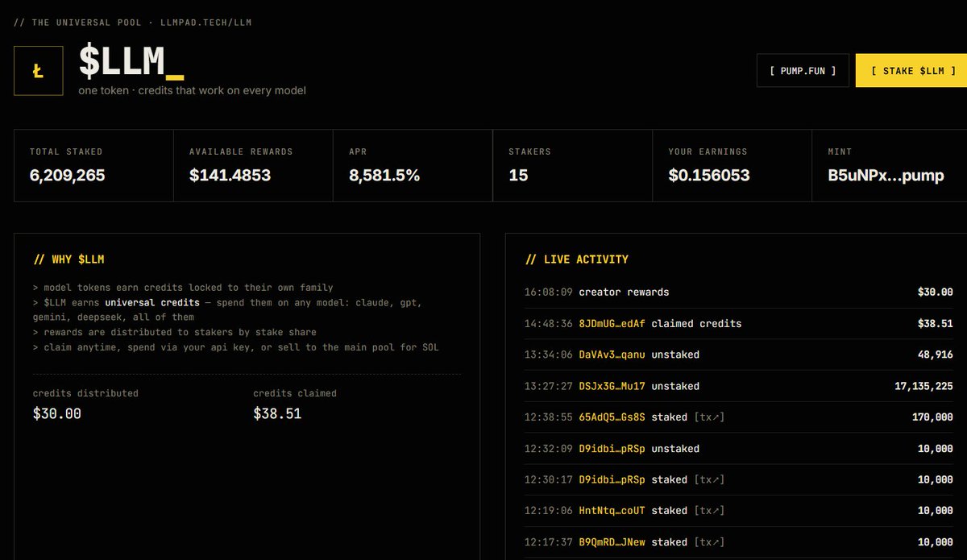Click the 170,000 staked amount
This screenshot has width=967, height=560.
tap(932, 417)
